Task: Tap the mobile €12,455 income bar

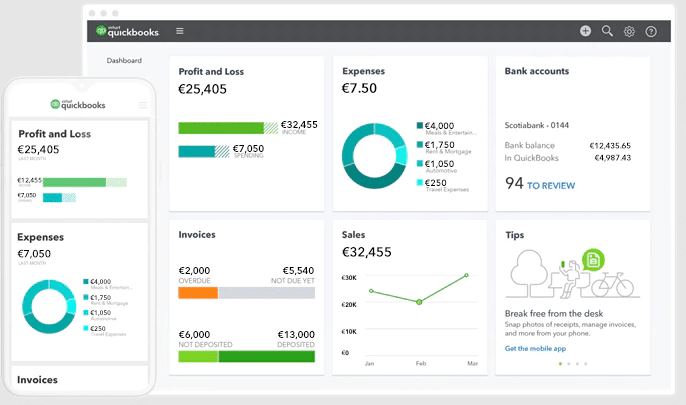Action: 84,182
